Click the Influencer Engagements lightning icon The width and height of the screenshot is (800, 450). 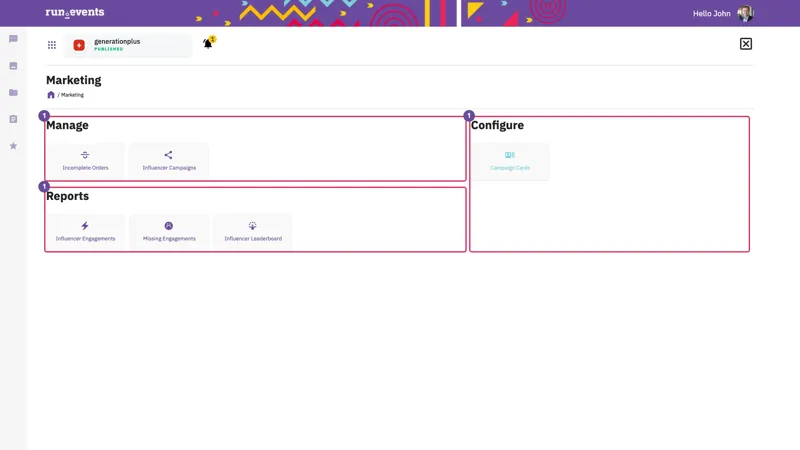[85, 226]
